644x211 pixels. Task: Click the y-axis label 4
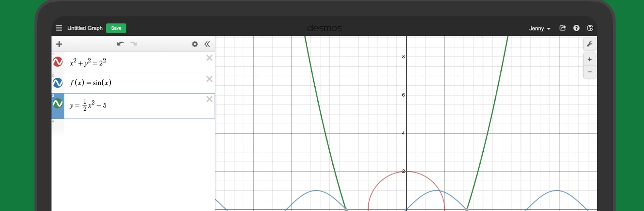point(404,133)
